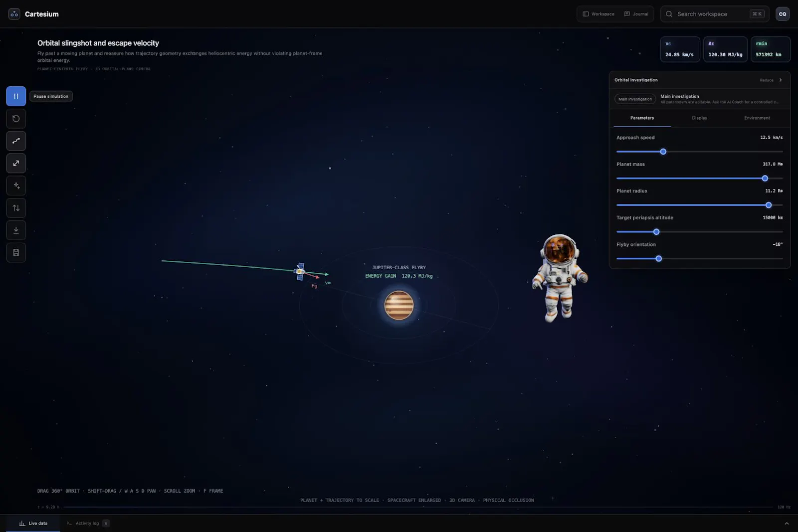Expand the bottom panel with chevron up
Viewport: 798px width, 532px height.
(787, 524)
